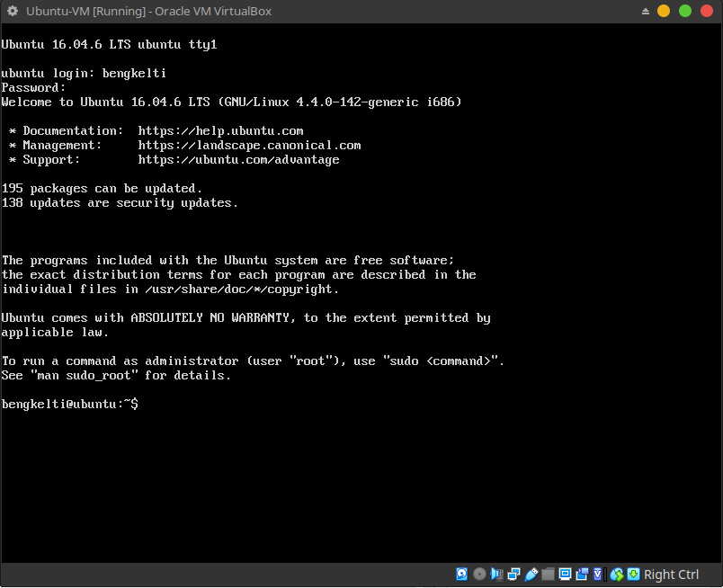This screenshot has height=588, width=723.
Task: Click the shared folders indicator
Action: (548, 575)
